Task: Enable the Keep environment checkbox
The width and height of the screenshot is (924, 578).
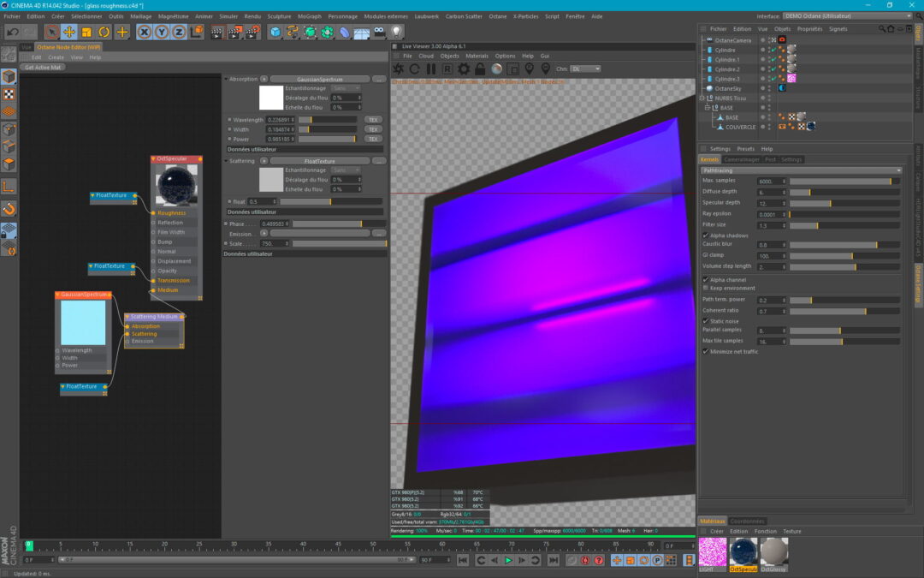Action: pos(705,288)
